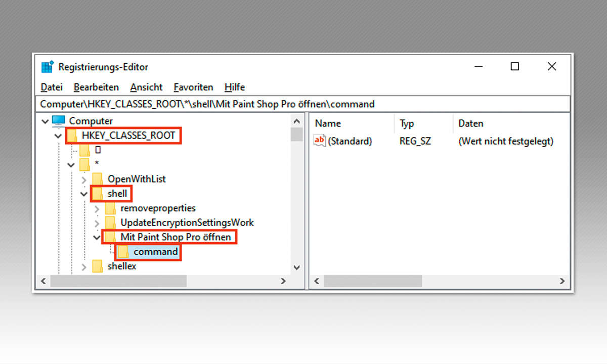Open the Hilfe menu
Screen dimensions: 607x364
tap(235, 87)
